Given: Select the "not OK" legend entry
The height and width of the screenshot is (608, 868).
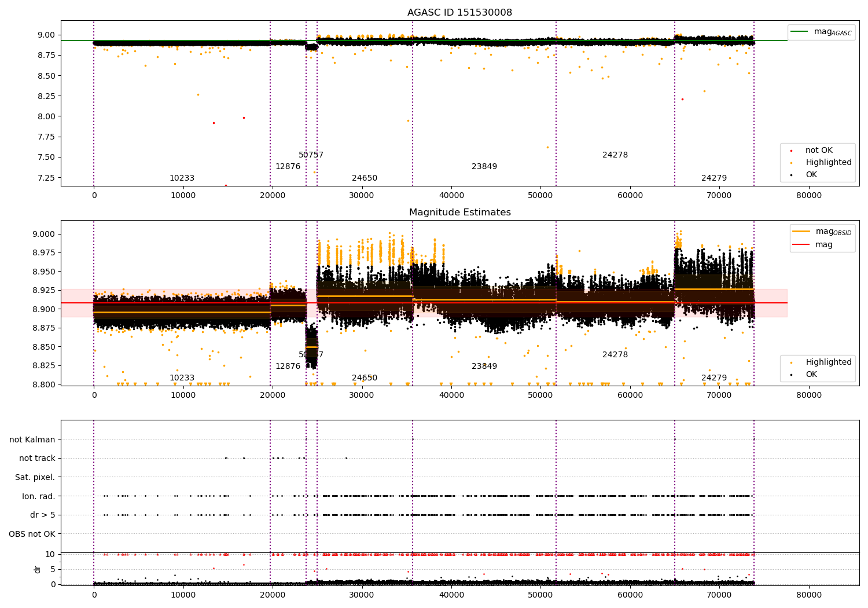Looking at the screenshot, I should point(819,151).
